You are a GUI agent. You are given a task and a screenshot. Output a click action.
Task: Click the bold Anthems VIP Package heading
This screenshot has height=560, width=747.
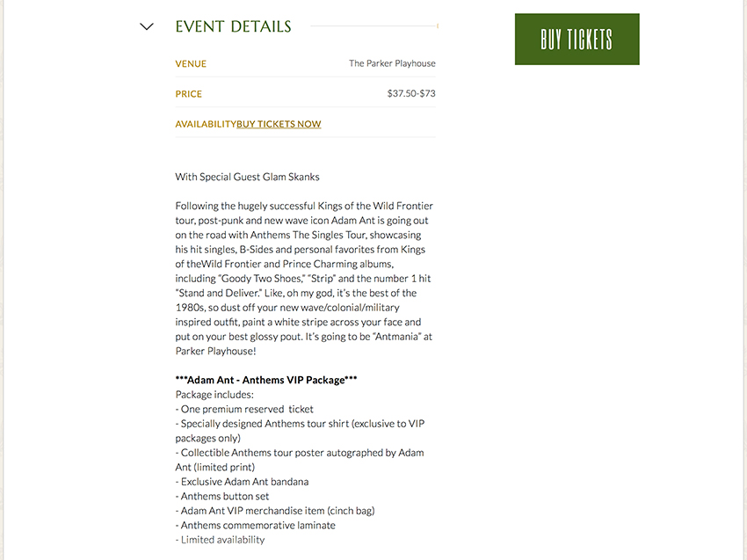(266, 380)
